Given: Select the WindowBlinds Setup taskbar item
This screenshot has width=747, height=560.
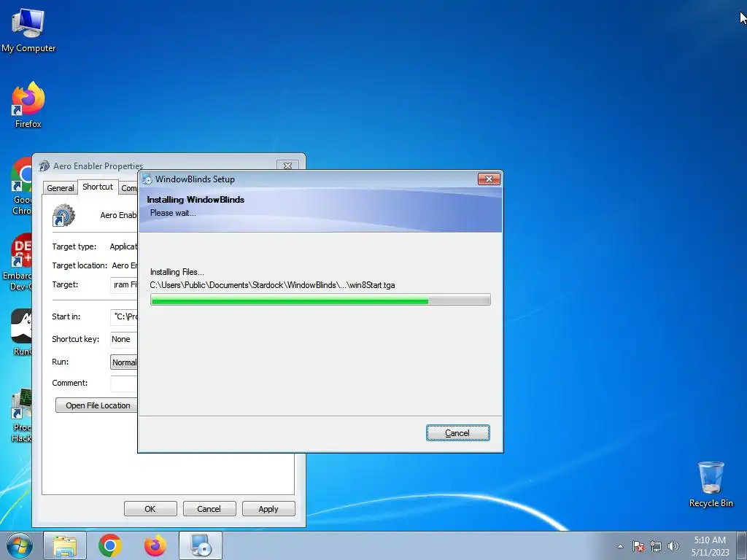Looking at the screenshot, I should (201, 545).
